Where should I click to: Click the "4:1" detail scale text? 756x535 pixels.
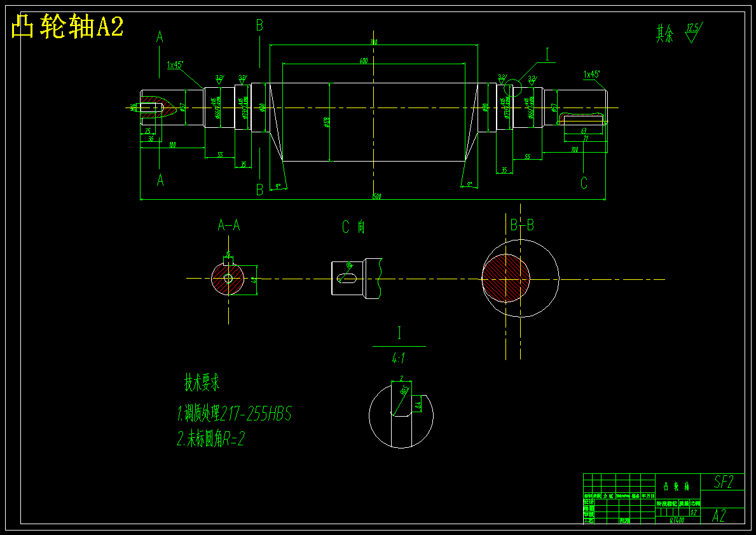pos(399,359)
